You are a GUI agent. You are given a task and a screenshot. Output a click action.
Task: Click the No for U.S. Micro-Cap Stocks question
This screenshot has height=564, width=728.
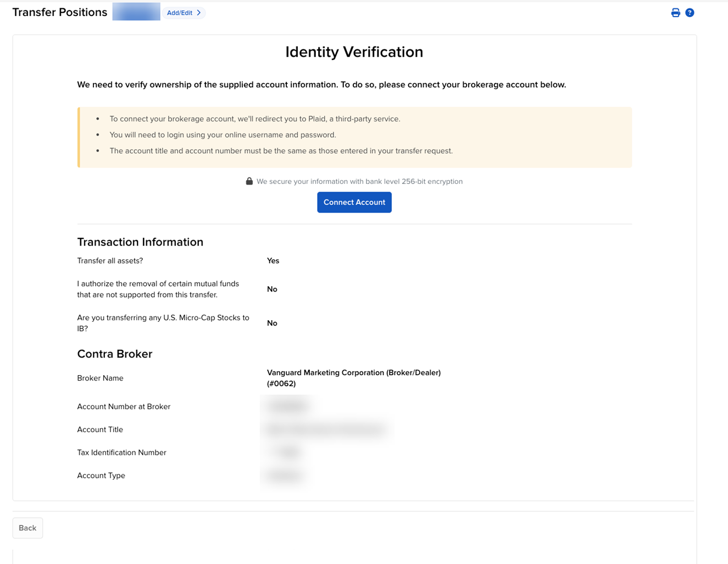[272, 323]
